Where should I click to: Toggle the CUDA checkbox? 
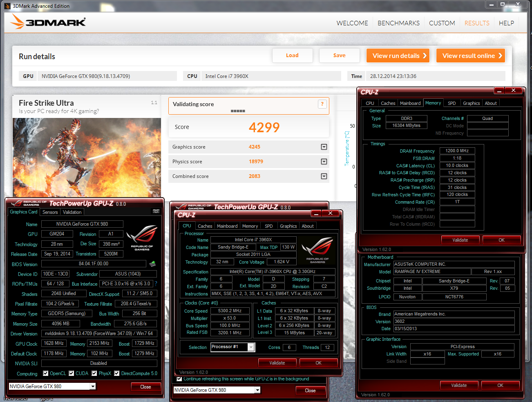[72, 373]
